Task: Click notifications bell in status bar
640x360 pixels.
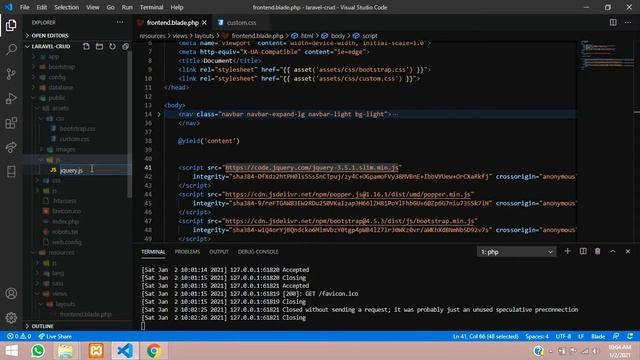Action: [630, 336]
